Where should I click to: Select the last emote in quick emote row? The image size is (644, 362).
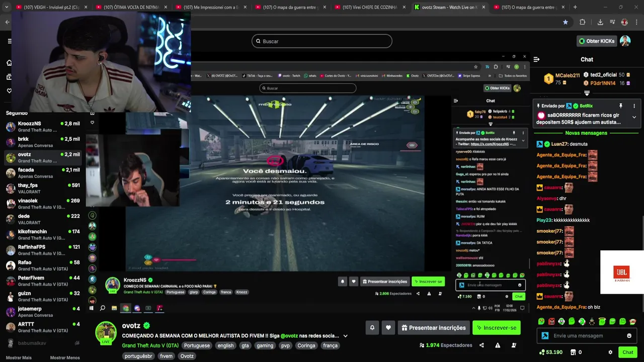point(633,321)
